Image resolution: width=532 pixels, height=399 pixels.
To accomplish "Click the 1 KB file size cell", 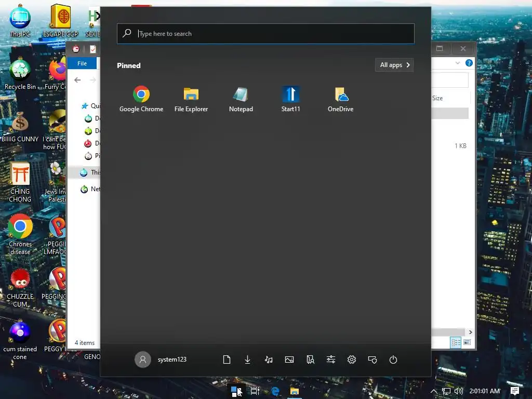I will click(x=460, y=146).
